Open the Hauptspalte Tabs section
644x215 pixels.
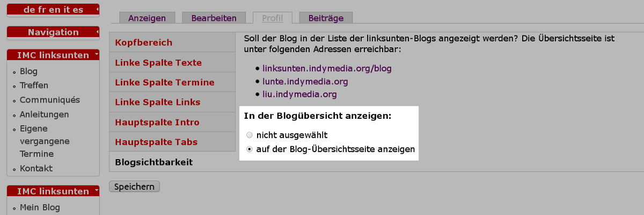[x=156, y=142]
